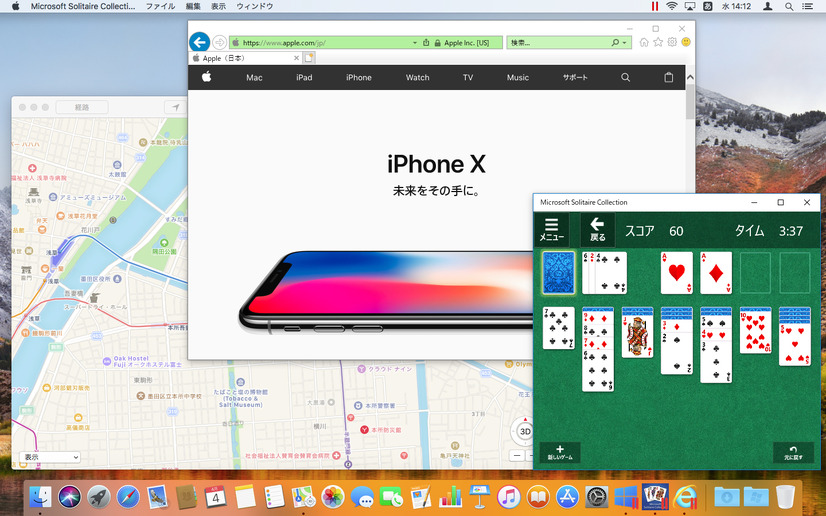
Task: Open iTunes from the Dock
Action: [x=508, y=497]
